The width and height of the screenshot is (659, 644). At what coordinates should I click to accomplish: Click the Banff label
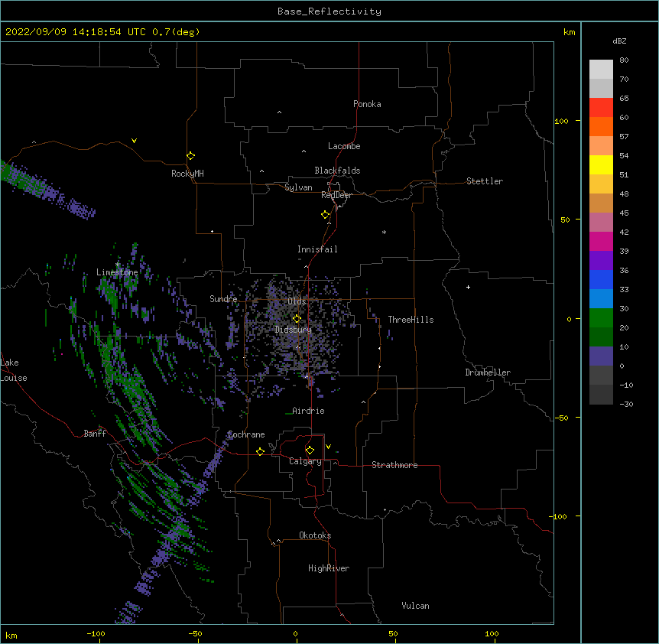(x=95, y=434)
